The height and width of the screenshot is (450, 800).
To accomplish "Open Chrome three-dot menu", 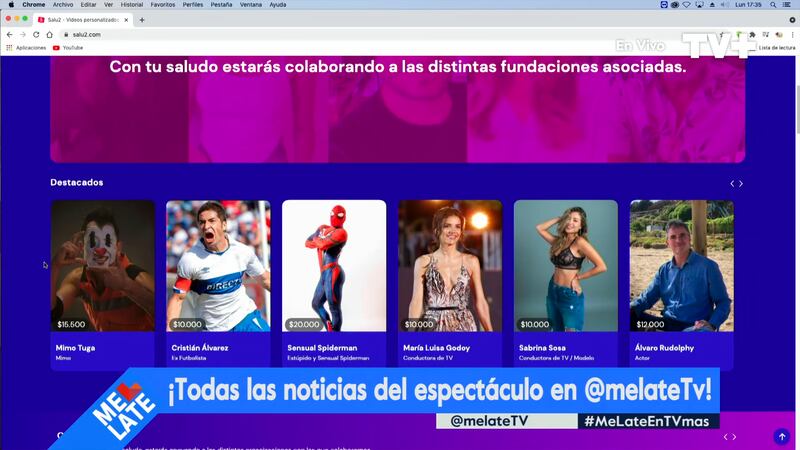I will (792, 35).
